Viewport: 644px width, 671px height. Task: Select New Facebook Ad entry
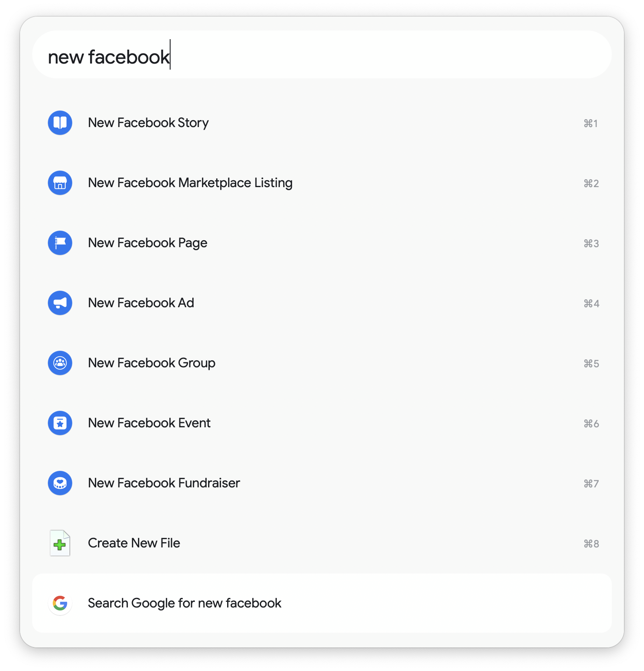(322, 303)
